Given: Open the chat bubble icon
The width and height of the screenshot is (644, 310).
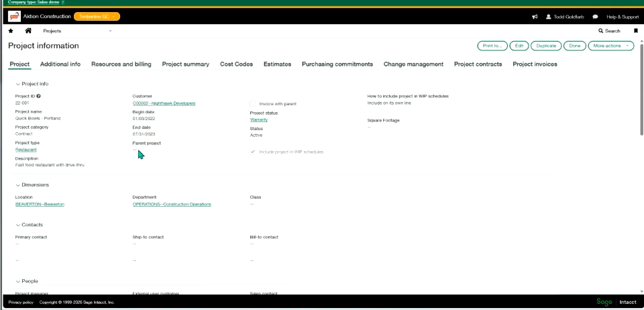Looking at the screenshot, I should point(595,17).
